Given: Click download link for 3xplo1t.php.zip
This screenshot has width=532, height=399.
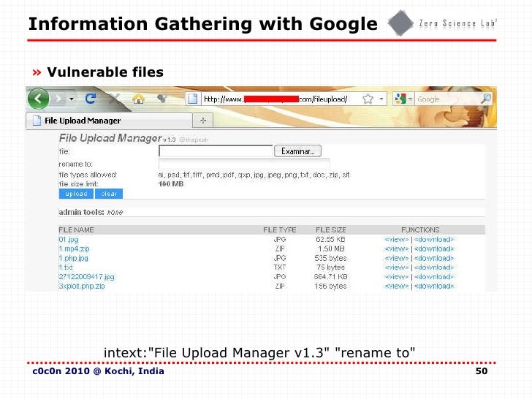Looking at the screenshot, I should click(434, 286).
